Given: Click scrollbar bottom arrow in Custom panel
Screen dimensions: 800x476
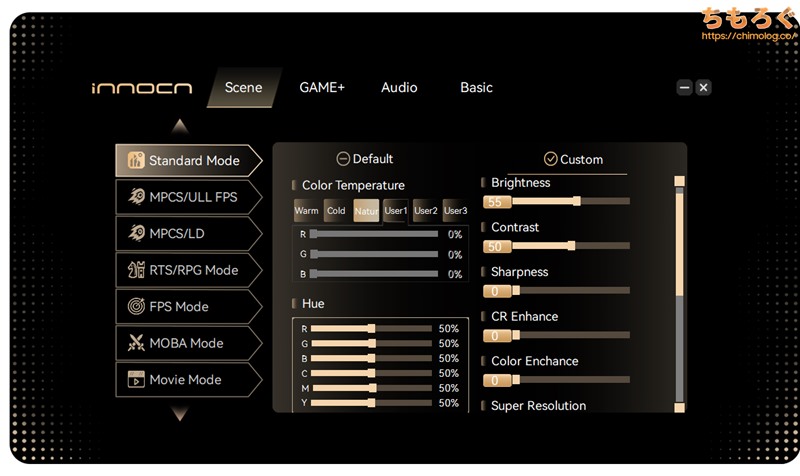Looking at the screenshot, I should (680, 407).
